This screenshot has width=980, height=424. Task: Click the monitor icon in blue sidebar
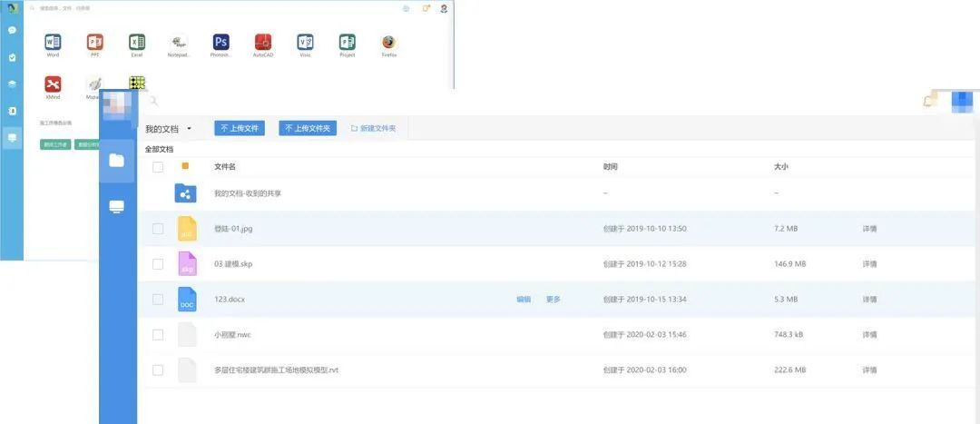116,207
